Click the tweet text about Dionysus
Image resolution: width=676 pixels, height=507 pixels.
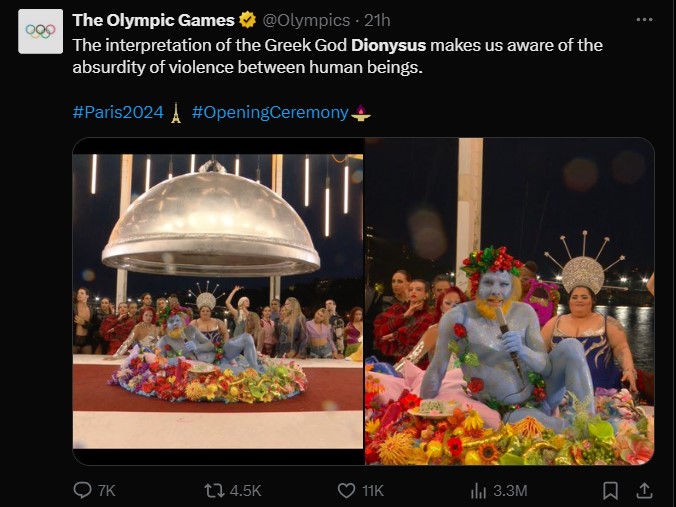click(336, 56)
